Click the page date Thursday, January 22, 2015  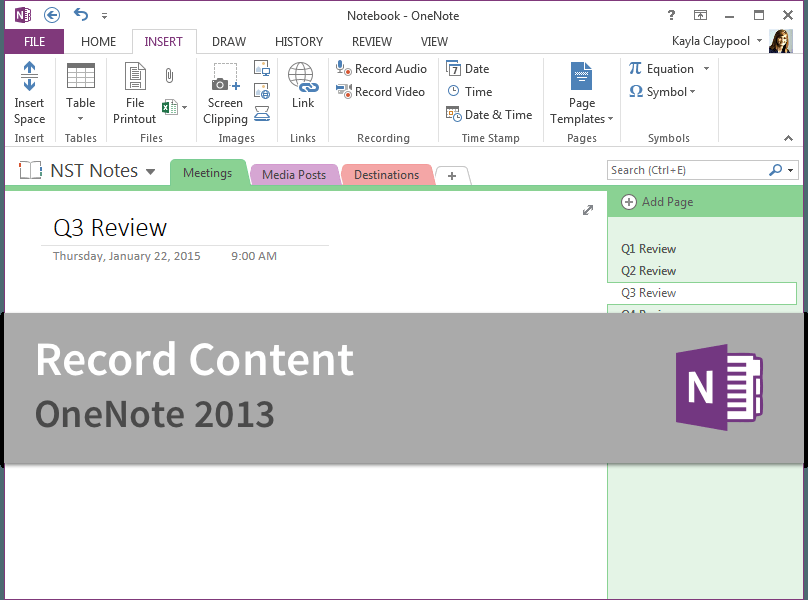[x=126, y=256]
